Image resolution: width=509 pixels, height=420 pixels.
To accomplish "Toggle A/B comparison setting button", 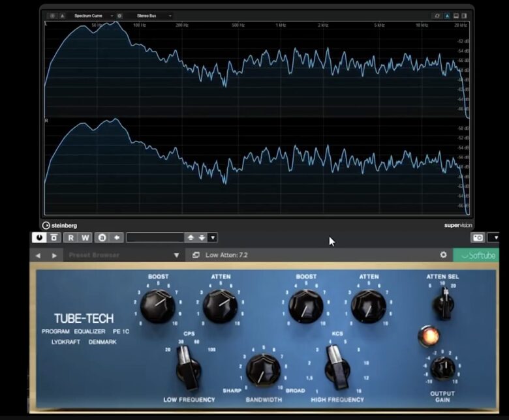I will (102, 238).
